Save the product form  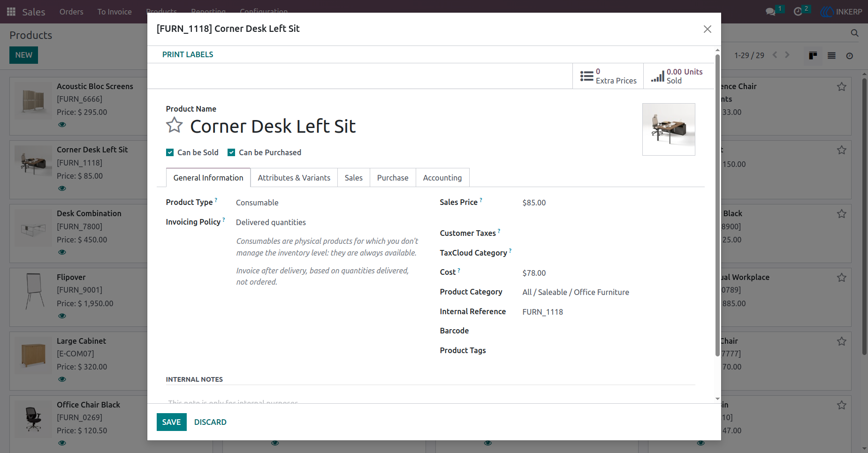click(172, 422)
